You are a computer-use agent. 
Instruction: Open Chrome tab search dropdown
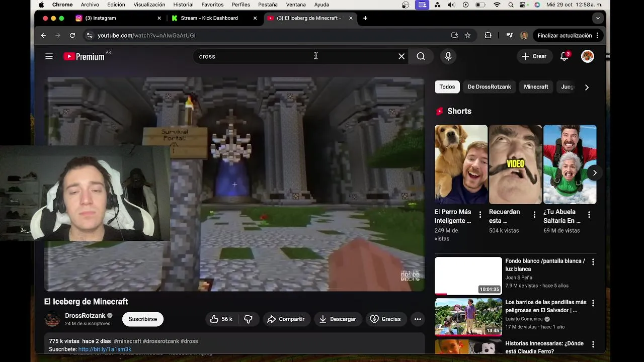[x=598, y=18]
